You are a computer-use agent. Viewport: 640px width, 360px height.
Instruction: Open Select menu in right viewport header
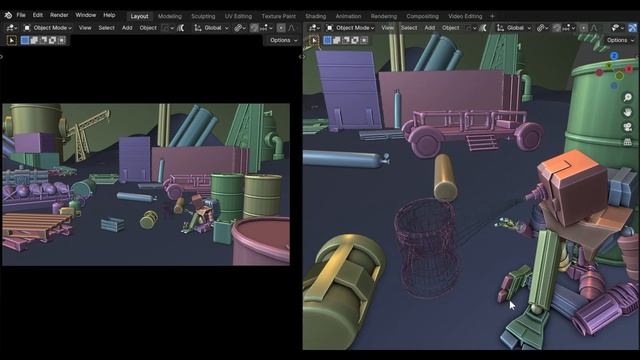coord(409,28)
